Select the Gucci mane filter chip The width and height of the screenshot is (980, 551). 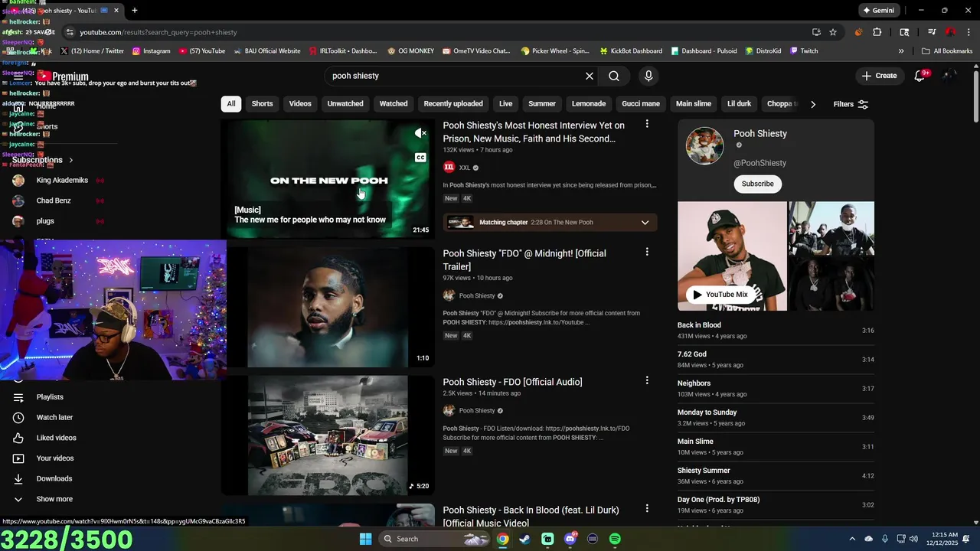point(641,103)
